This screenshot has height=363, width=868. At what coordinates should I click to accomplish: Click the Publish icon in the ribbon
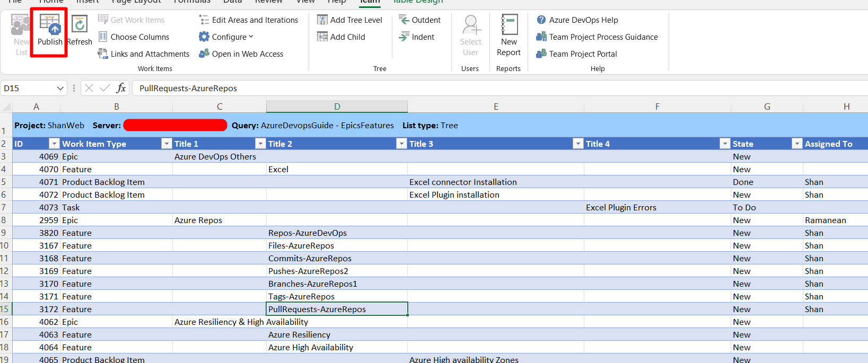coord(49,31)
